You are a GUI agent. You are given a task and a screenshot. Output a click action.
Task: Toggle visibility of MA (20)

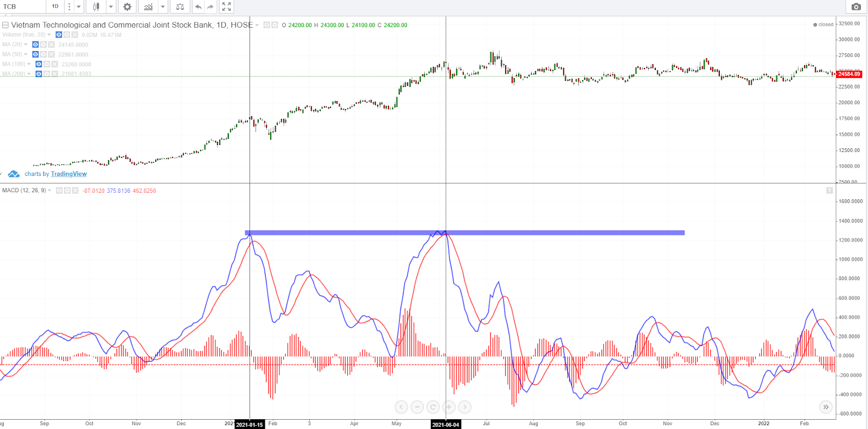coord(35,45)
